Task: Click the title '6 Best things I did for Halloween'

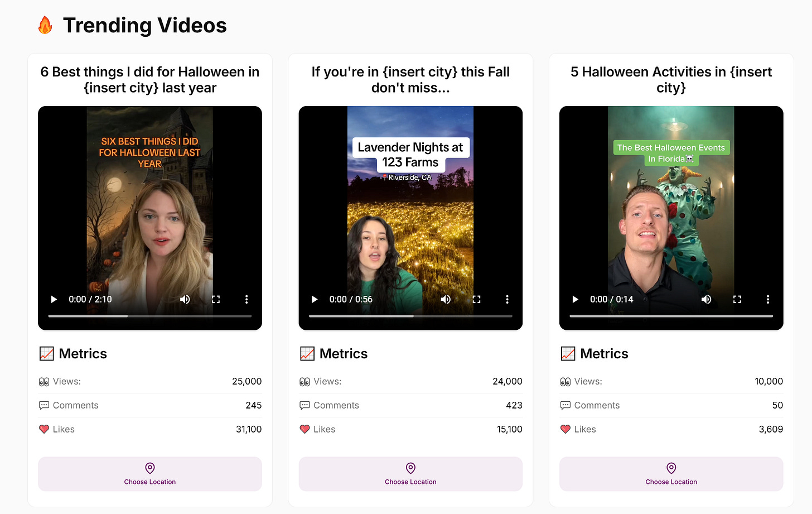Action: point(150,80)
